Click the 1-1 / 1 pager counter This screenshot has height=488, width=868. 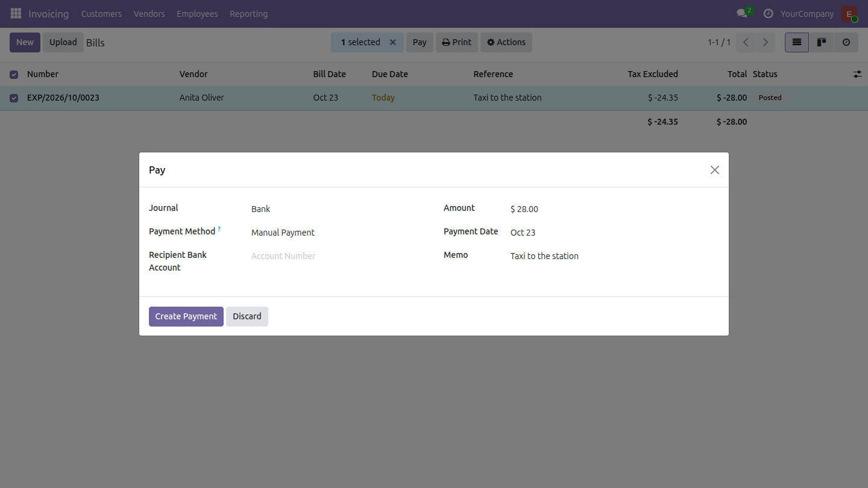[x=719, y=42]
